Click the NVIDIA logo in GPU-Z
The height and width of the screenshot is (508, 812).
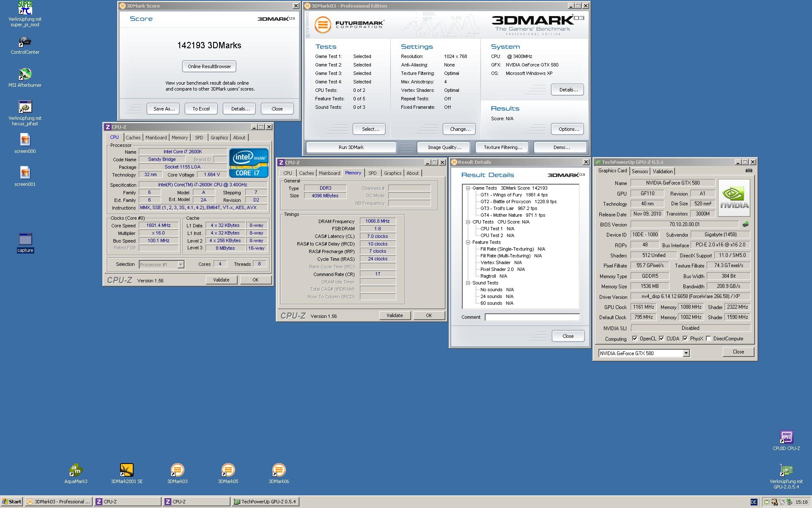coord(734,198)
